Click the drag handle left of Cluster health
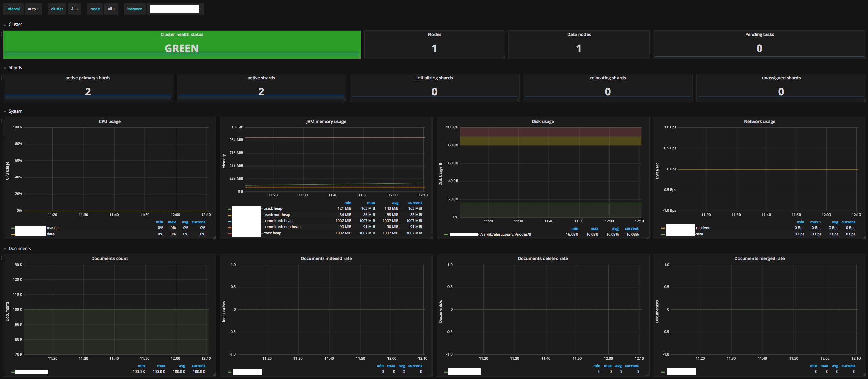 [1, 34]
